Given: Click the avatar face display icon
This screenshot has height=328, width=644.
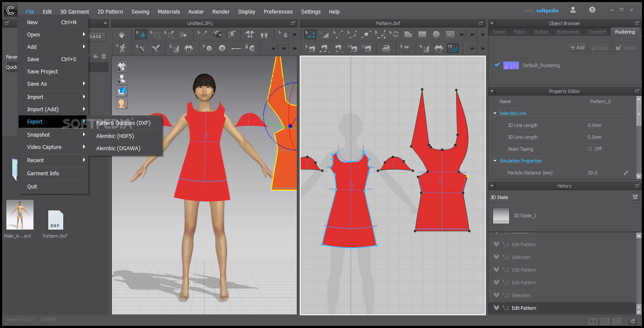Looking at the screenshot, I should point(122,103).
